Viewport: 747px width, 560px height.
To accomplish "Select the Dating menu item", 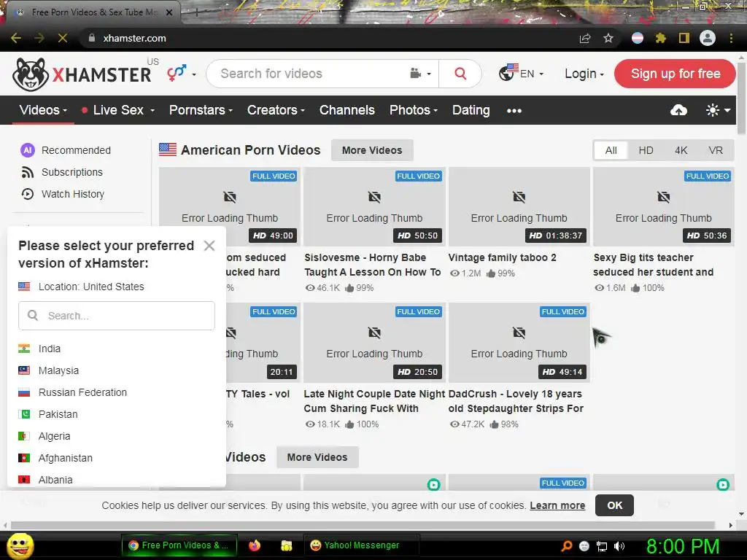I will [471, 110].
